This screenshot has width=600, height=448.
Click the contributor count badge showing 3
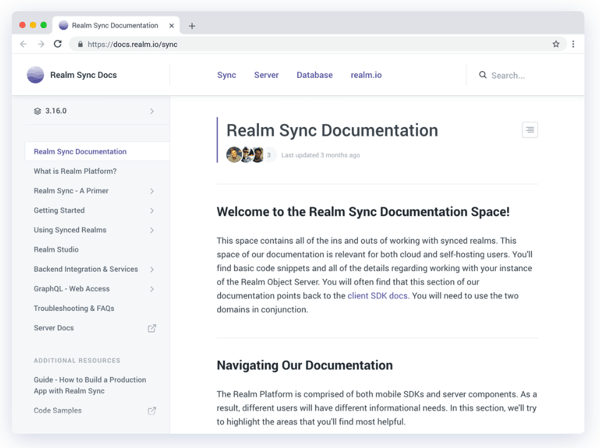pyautogui.click(x=269, y=155)
